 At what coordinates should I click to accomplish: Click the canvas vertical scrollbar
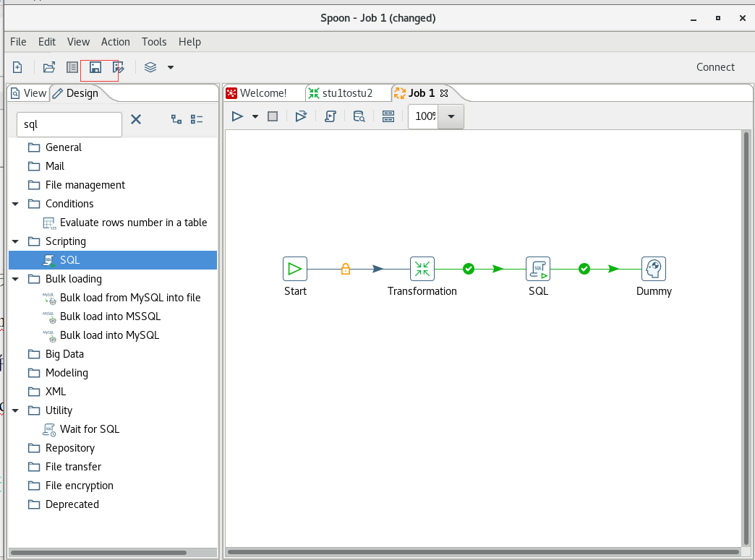746,339
